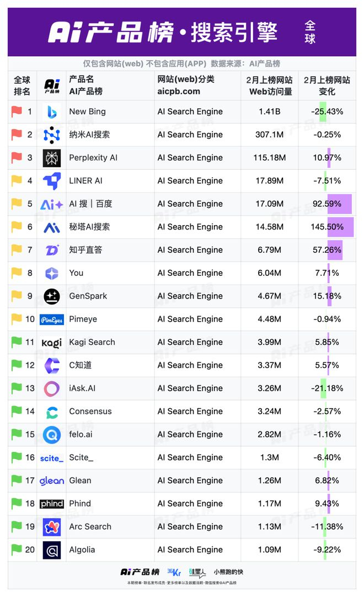Click the 36Kr logo in footer
Viewport: 364px width, 597px height.
(173, 572)
